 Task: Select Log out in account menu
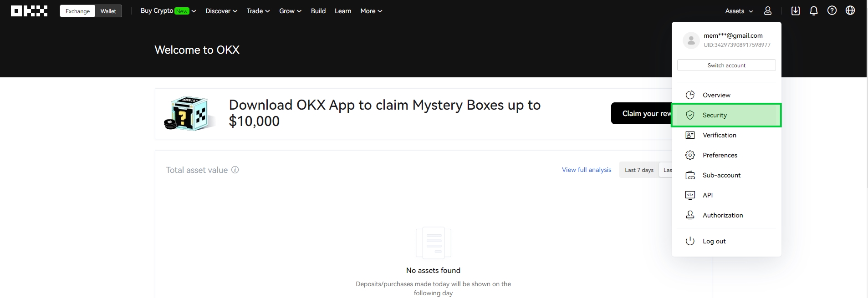[x=726, y=241]
